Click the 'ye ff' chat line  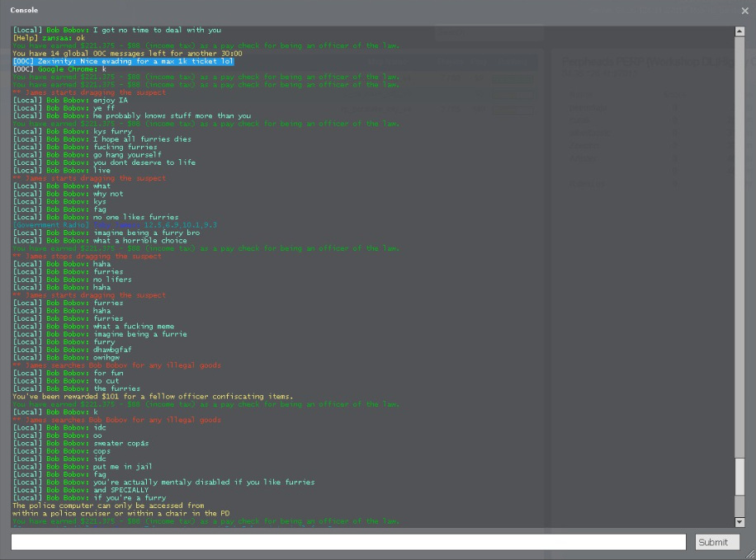point(64,108)
